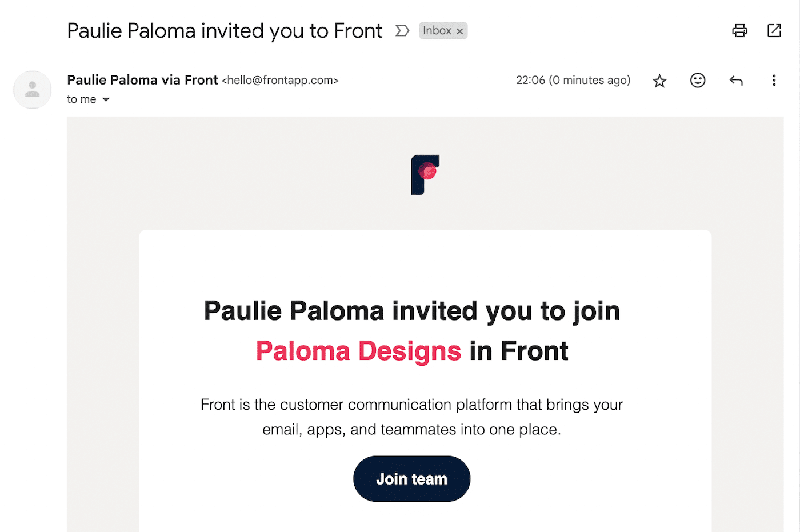Click the email subject title
800x532 pixels.
point(225,30)
